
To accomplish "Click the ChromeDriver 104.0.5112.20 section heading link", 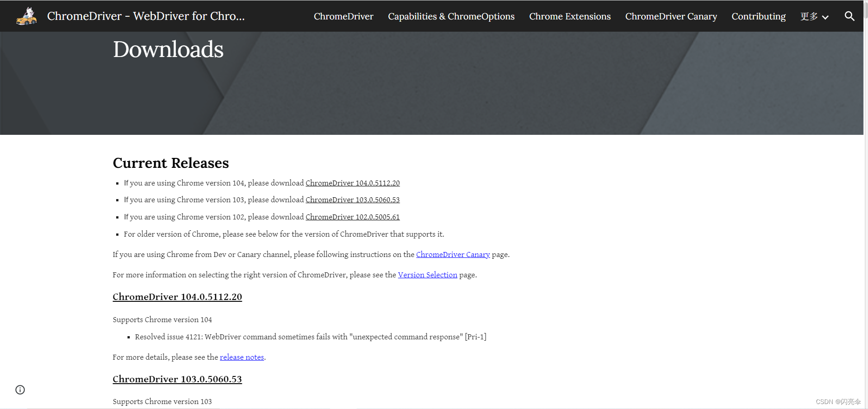I will click(177, 297).
